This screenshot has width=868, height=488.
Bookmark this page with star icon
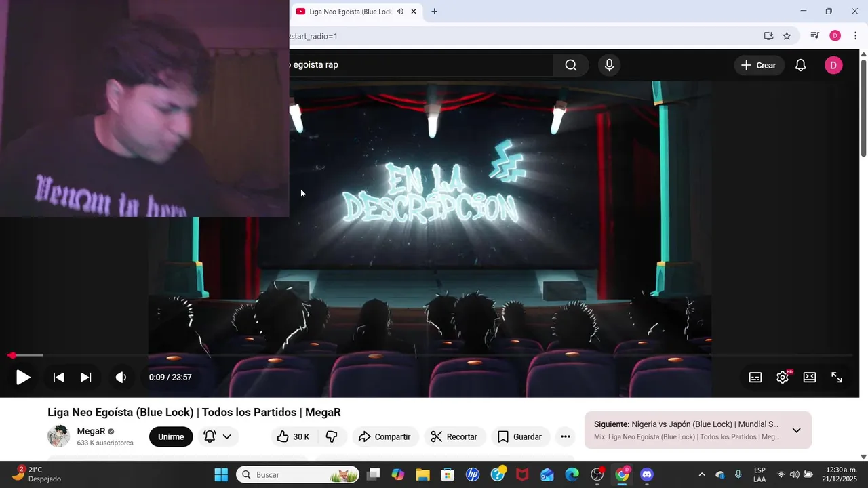(787, 36)
